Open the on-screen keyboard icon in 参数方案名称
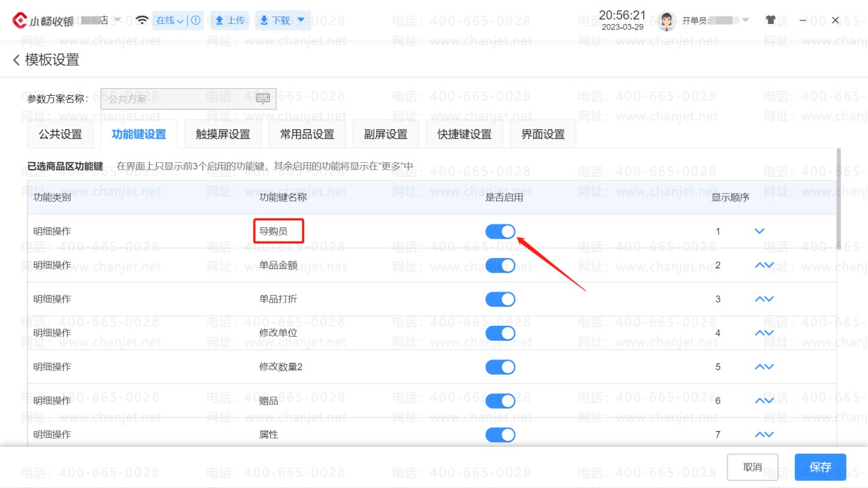Image resolution: width=868 pixels, height=488 pixels. 263,99
